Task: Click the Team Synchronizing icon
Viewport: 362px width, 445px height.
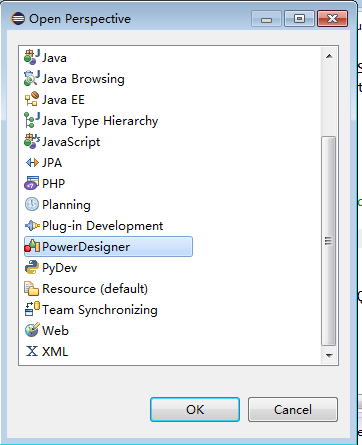Action: 32,309
